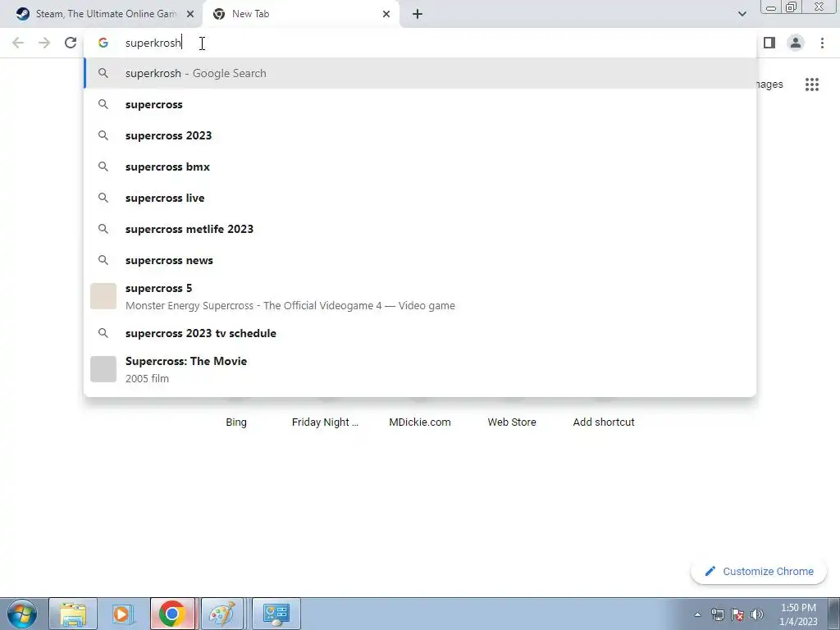Close the New Tab tab
This screenshot has height=630, width=840.
coord(386,14)
